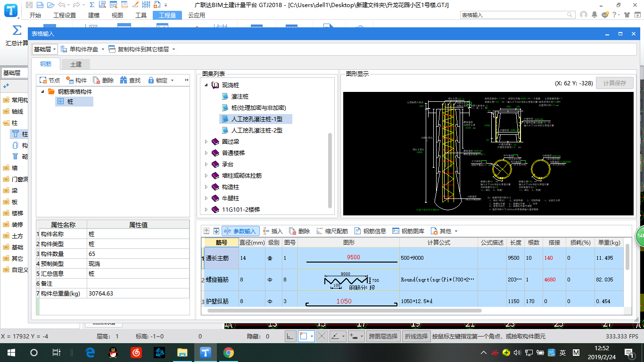This screenshot has height=362, width=644.
Task: Open 钢筋信息 from the table toolbar
Action: point(370,231)
